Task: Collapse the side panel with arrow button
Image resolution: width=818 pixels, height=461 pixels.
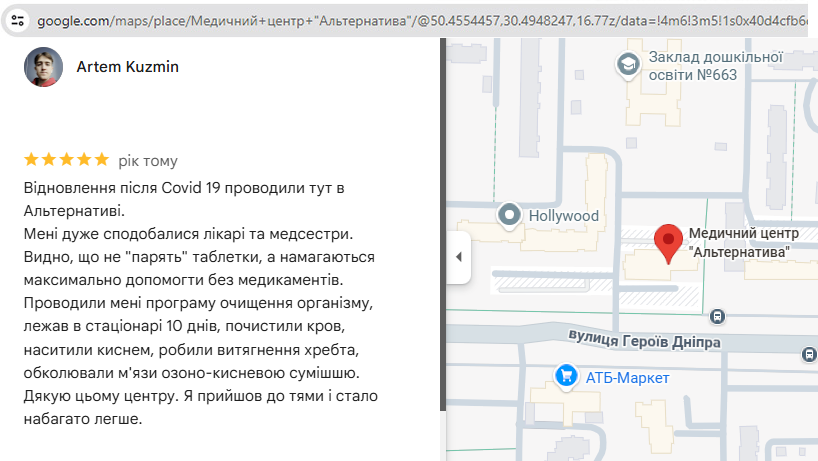Action: (458, 257)
